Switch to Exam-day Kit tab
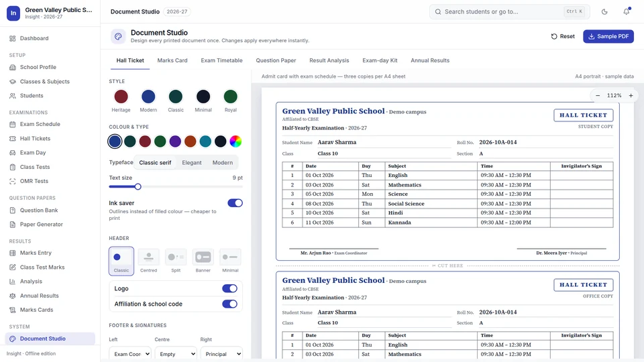Screen dimensions: 644x362 (x=380, y=60)
